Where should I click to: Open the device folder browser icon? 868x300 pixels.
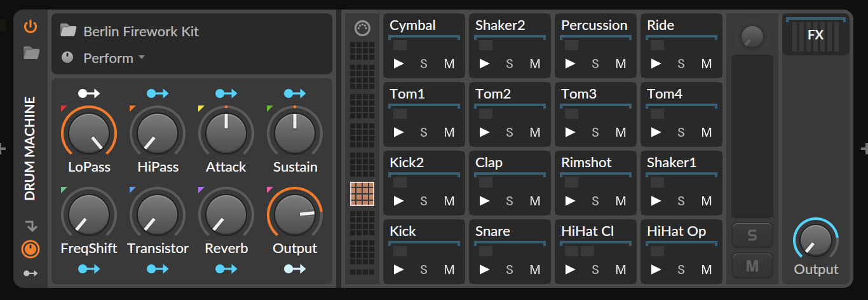coord(31,53)
